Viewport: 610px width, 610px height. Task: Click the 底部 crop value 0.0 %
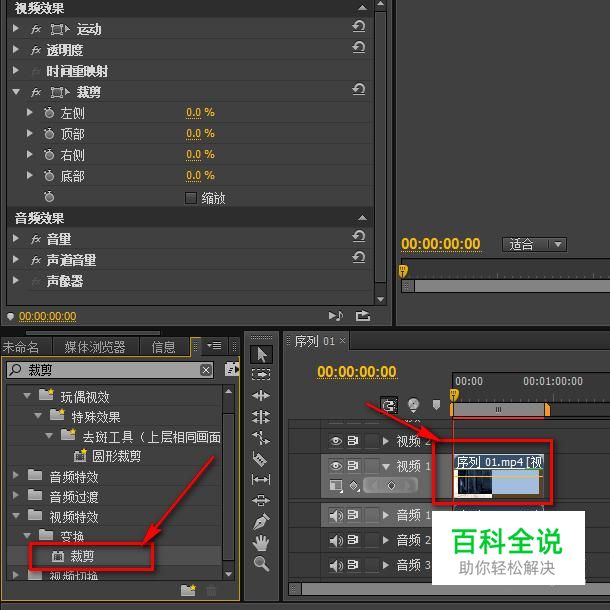pyautogui.click(x=200, y=175)
